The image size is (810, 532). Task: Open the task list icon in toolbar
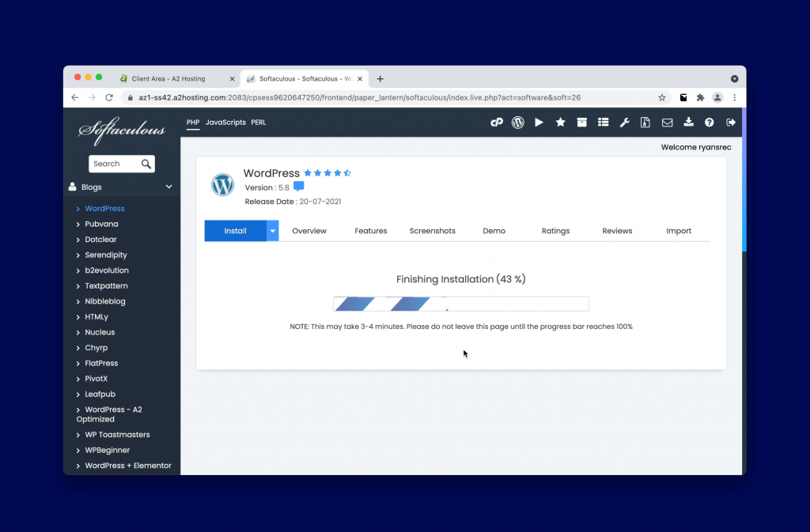point(603,123)
